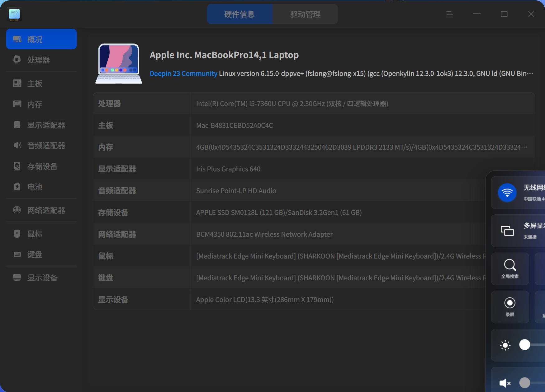Click the 显示适配器 row label in table
The image size is (545, 392).
117,169
